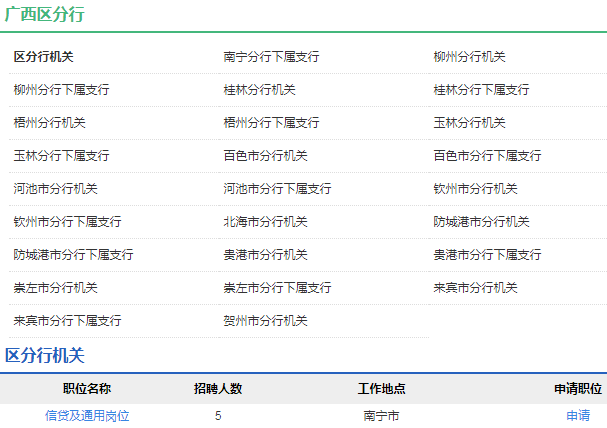
Task: Select 柳州分行机关 branch link
Action: pyautogui.click(x=469, y=57)
